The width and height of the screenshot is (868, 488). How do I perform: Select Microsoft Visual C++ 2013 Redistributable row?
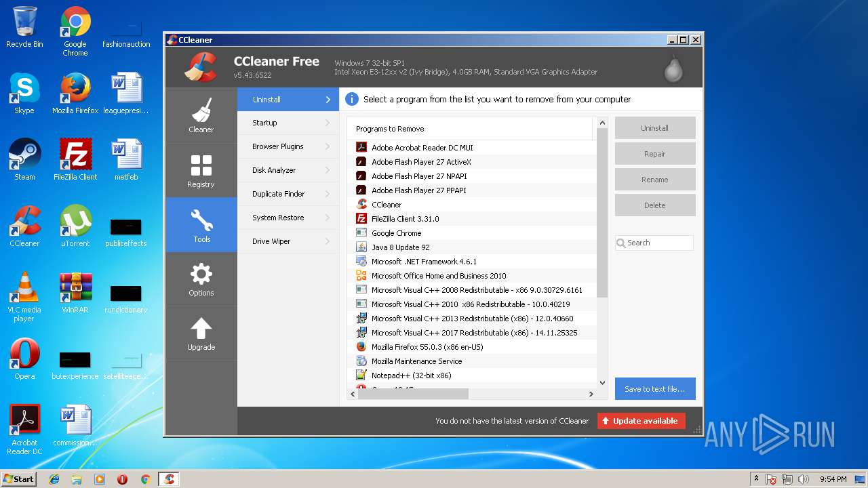click(x=473, y=319)
